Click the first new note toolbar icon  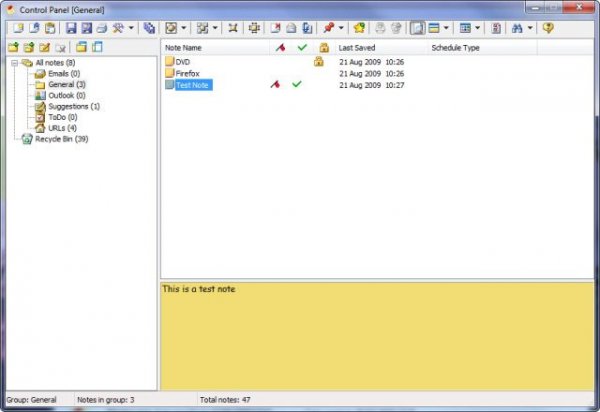(x=17, y=27)
